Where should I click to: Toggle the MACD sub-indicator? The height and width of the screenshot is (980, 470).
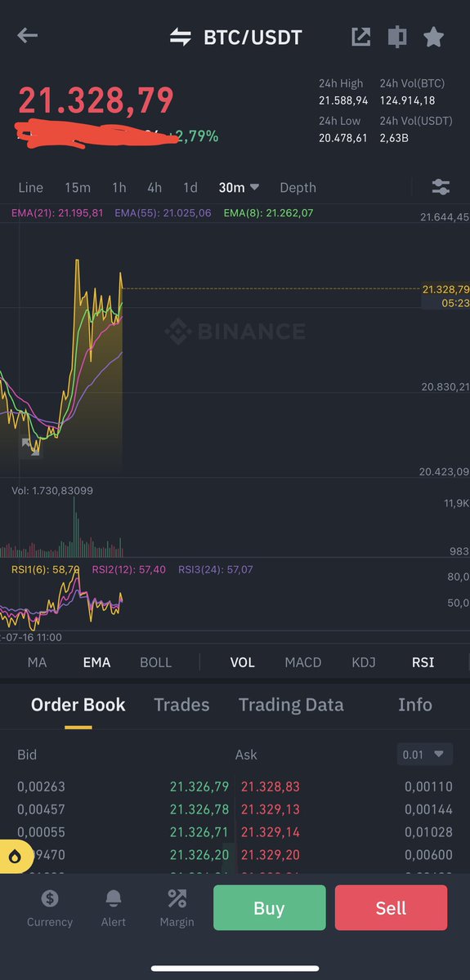pyautogui.click(x=302, y=662)
